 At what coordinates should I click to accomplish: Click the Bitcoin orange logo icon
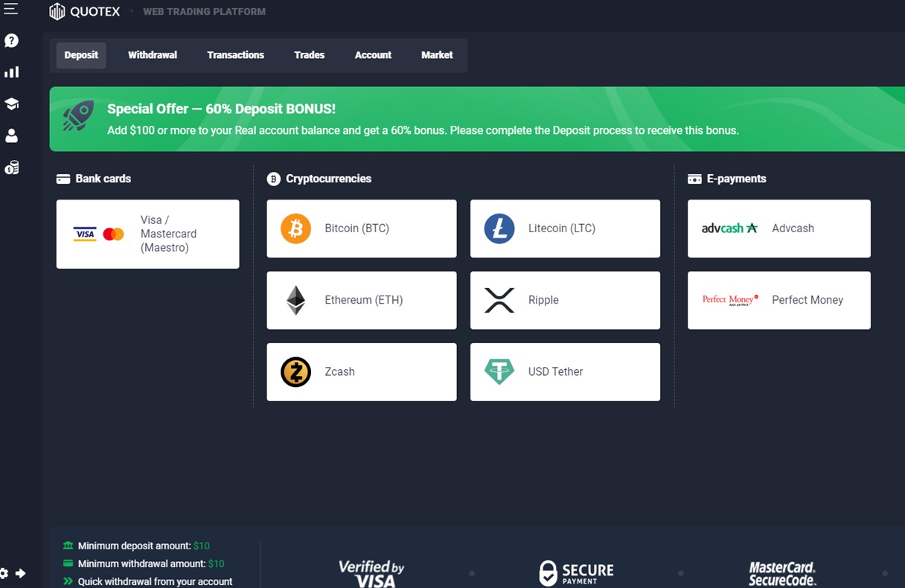click(295, 229)
